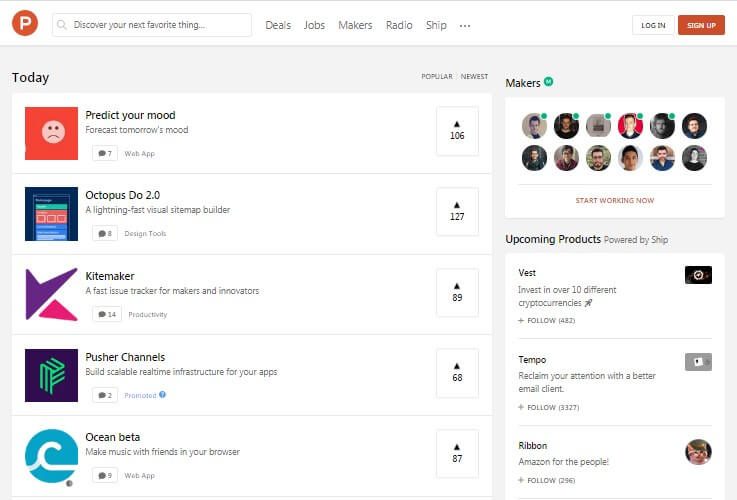The height and width of the screenshot is (500, 737).
Task: Click the Design Tools topic tag
Action: pos(145,234)
